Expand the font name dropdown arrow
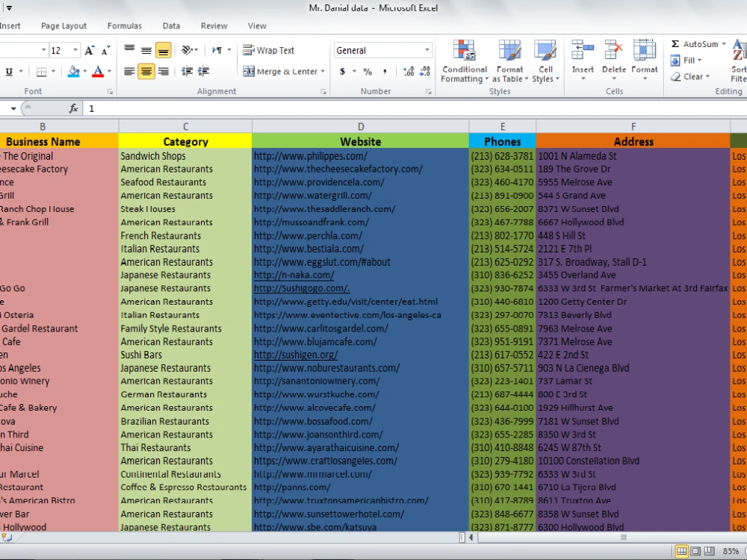The height and width of the screenshot is (560, 747). point(43,50)
